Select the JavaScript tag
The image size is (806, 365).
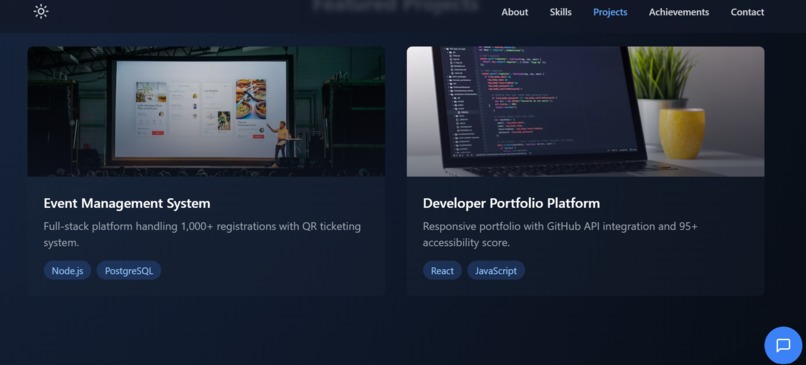(496, 270)
